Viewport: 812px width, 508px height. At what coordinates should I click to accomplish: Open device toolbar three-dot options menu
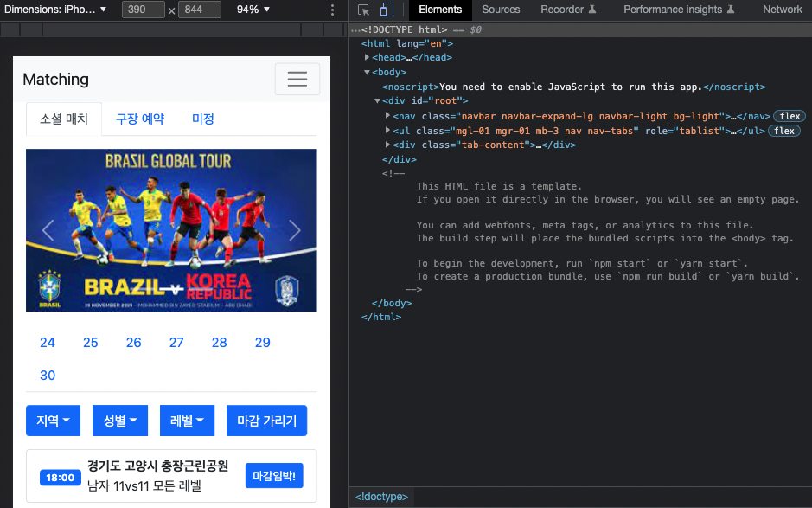[x=332, y=10]
